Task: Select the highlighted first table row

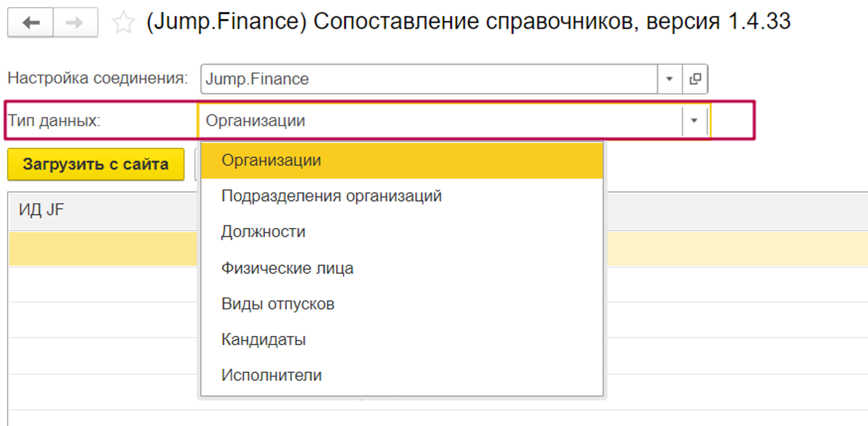Action: (102, 249)
